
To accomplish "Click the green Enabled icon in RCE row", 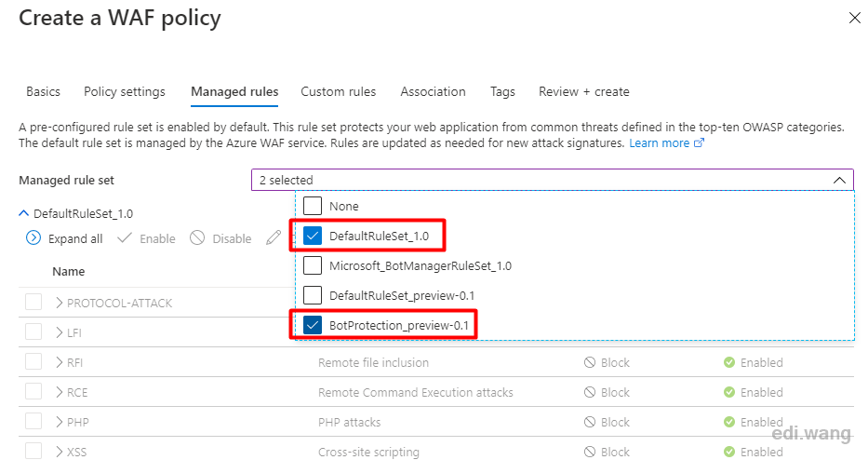I will pyautogui.click(x=729, y=392).
